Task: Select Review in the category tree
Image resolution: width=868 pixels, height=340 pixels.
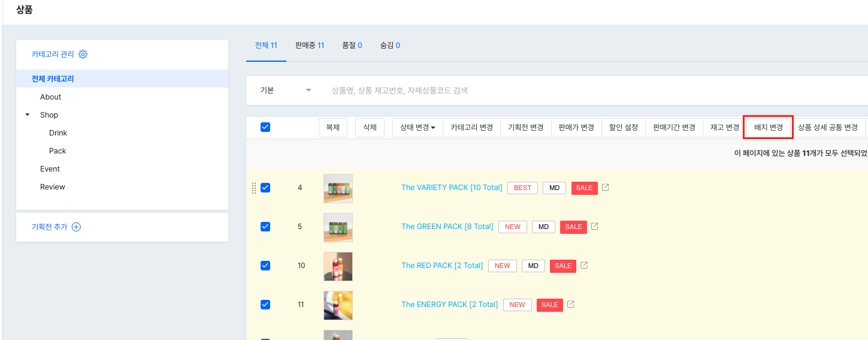Action: tap(53, 187)
